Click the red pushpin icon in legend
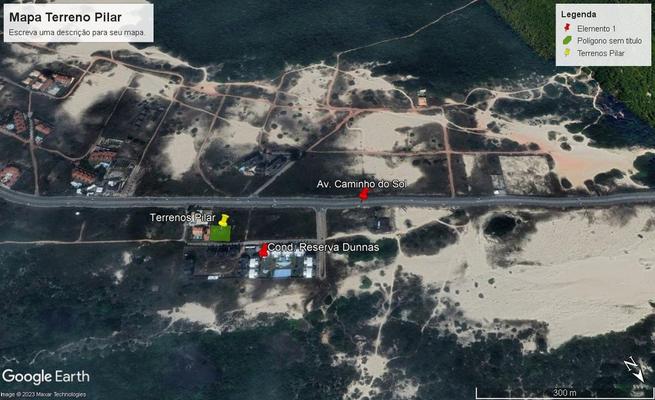 point(567,28)
